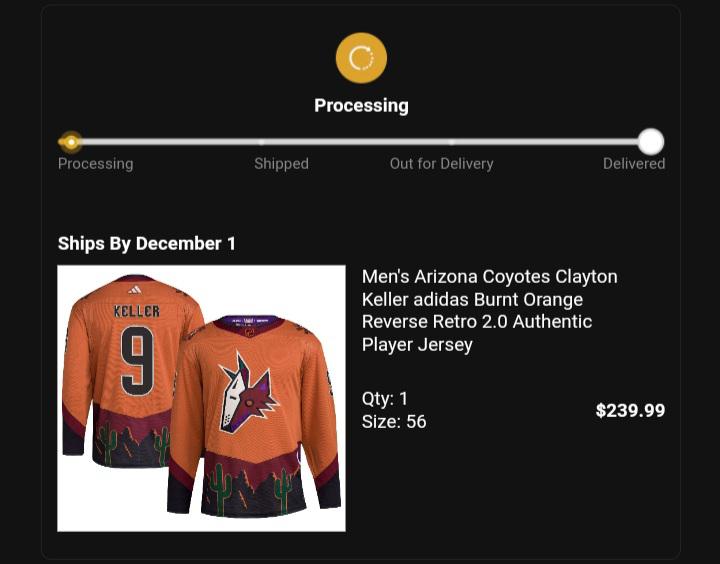Click the Size: 56 text
This screenshot has width=720, height=564.
point(394,422)
